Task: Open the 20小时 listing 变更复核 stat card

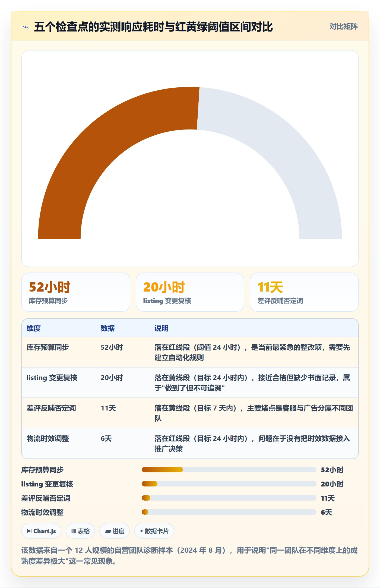Action: [190, 292]
